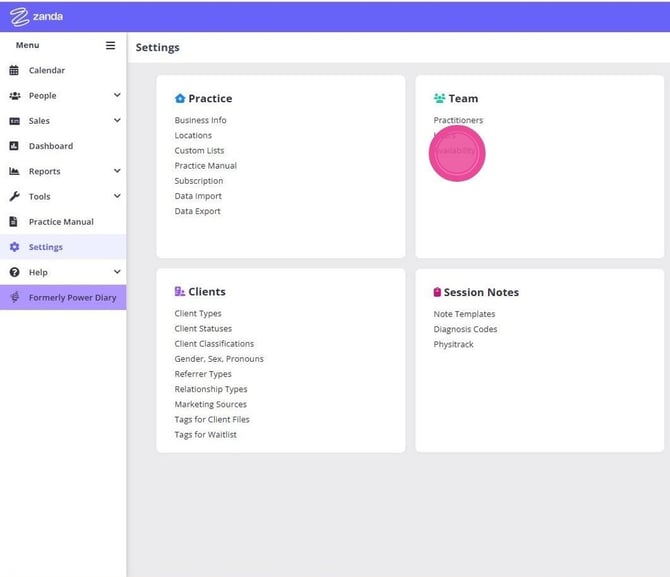Collapse the menu using hamburger icon
The image size is (670, 577).
pos(110,45)
